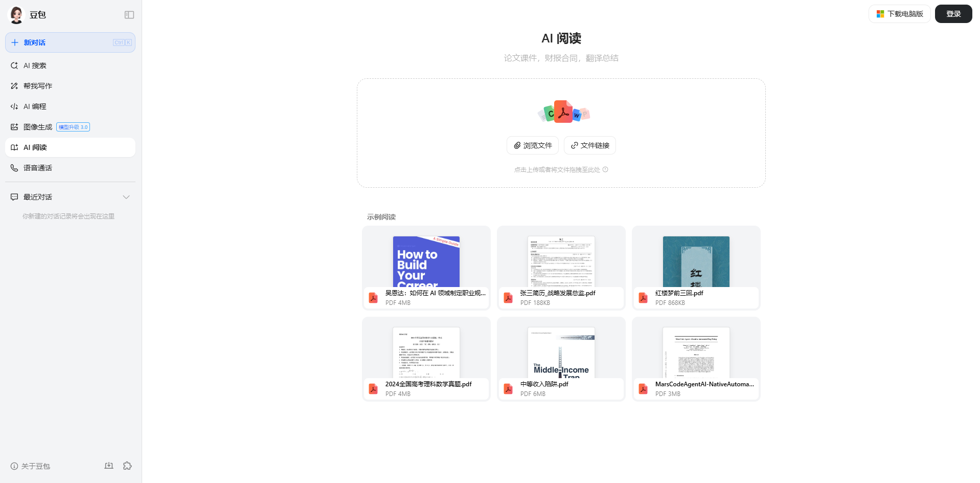980x483 pixels.
Task: Collapse the 最近对话 chevron
Action: click(x=126, y=197)
